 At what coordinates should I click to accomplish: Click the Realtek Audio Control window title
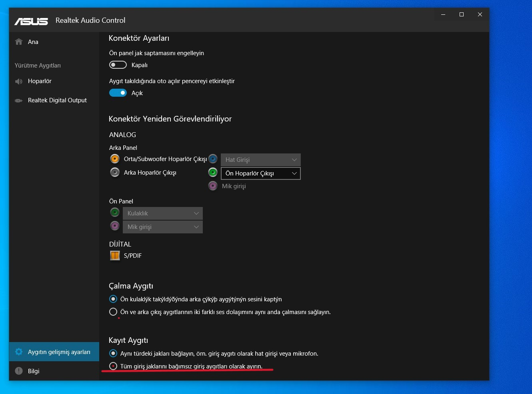(x=90, y=20)
